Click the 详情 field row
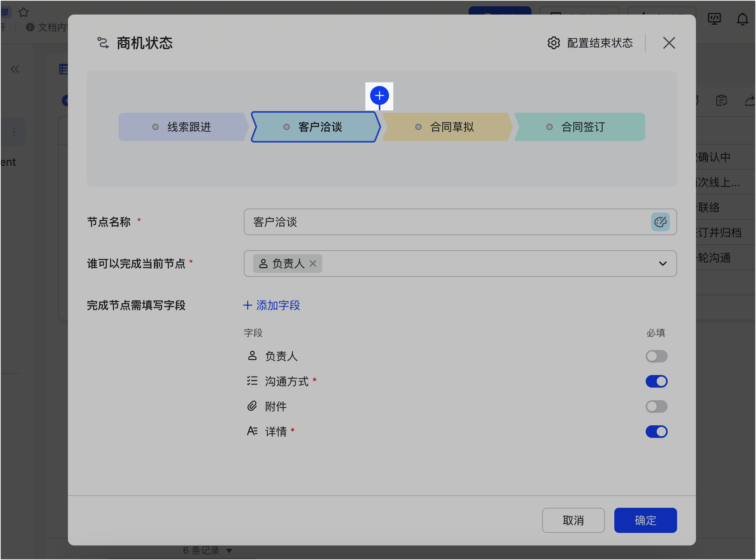Screen dimensions: 756x560 click(x=457, y=432)
